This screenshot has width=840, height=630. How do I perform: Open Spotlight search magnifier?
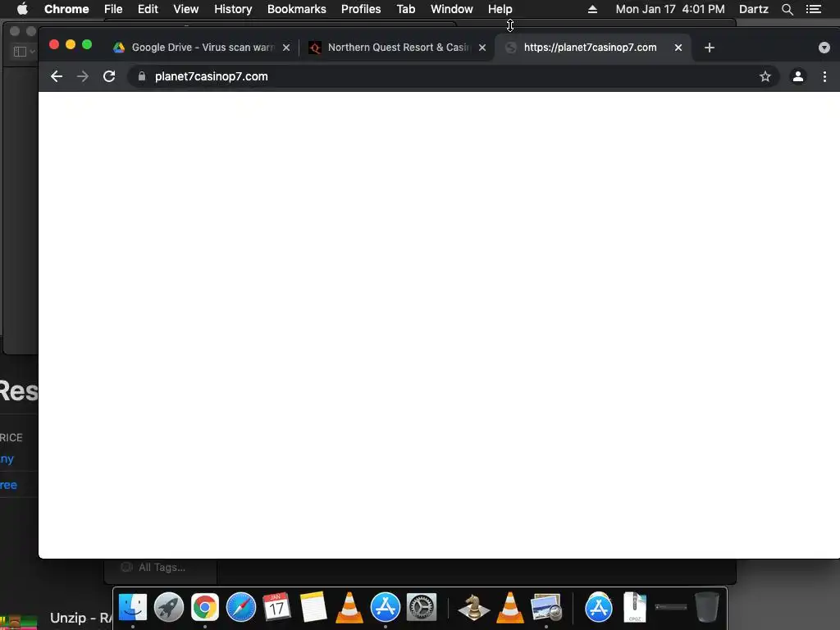click(x=787, y=9)
